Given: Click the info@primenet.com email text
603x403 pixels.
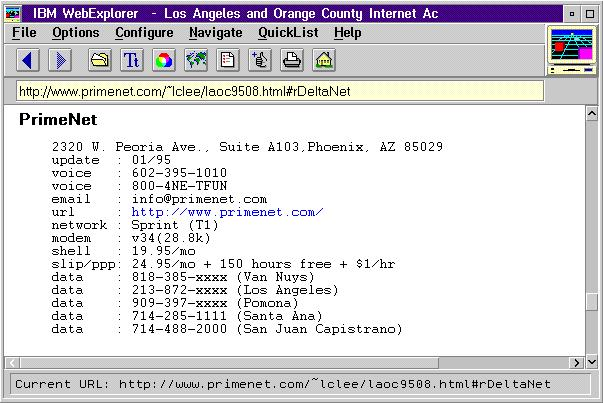Looking at the screenshot, I should tap(199, 199).
